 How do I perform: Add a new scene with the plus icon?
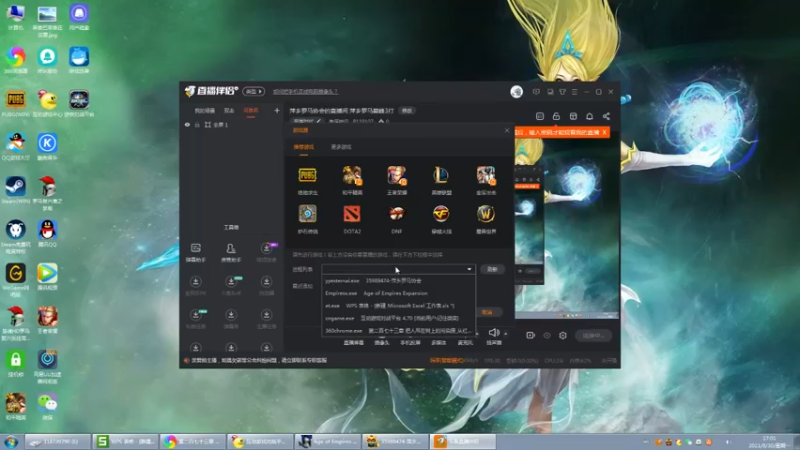pyautogui.click(x=277, y=110)
